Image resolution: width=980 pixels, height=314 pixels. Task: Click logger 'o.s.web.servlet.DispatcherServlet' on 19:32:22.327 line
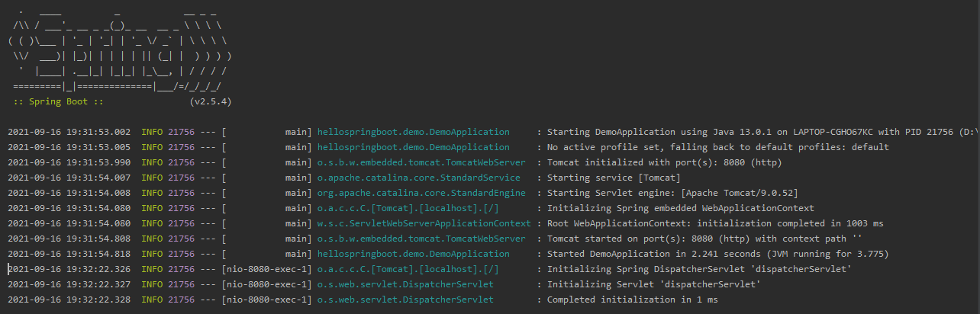point(405,284)
